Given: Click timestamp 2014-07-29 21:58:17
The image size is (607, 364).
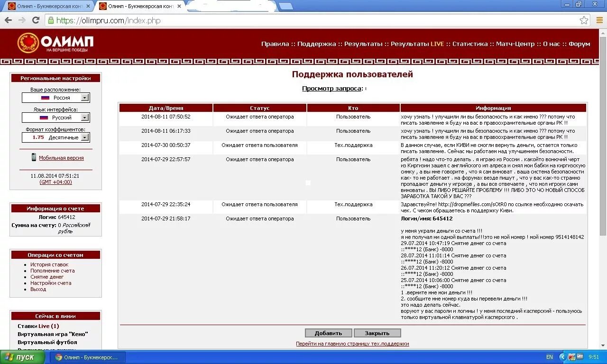Looking at the screenshot, I should (166, 218).
